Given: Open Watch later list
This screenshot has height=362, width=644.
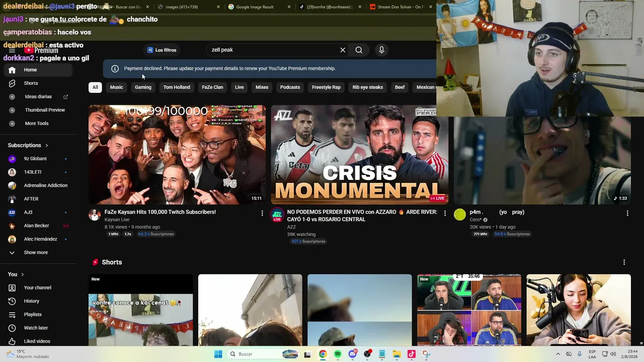Looking at the screenshot, I should point(39,328).
